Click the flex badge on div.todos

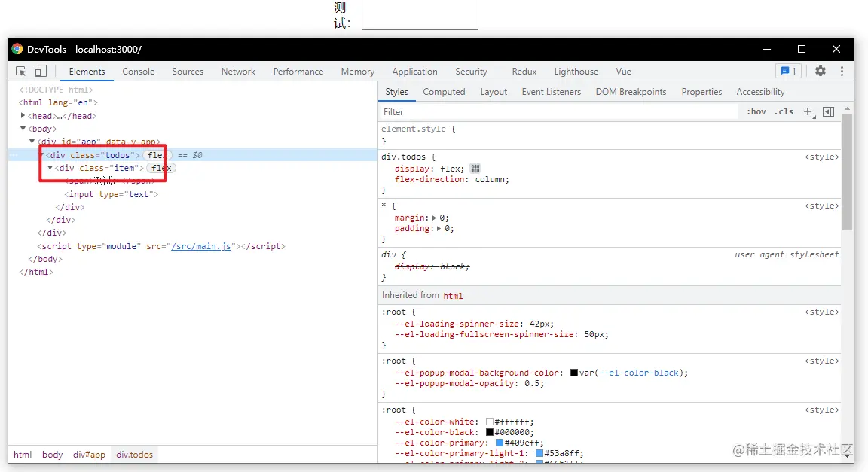coord(156,155)
